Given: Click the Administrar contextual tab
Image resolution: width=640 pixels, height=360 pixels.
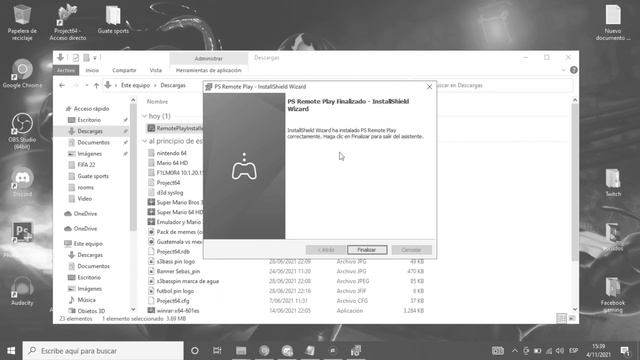Looking at the screenshot, I should coord(209,58).
